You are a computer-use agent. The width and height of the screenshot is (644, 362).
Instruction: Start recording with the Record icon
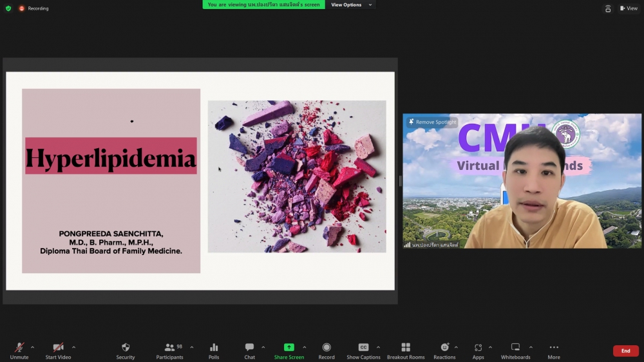click(327, 348)
